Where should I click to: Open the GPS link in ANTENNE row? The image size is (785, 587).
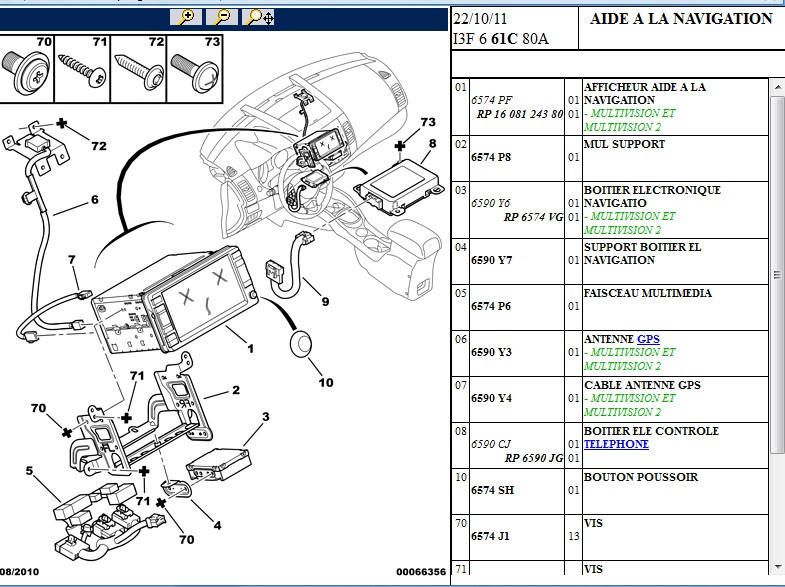pos(648,339)
